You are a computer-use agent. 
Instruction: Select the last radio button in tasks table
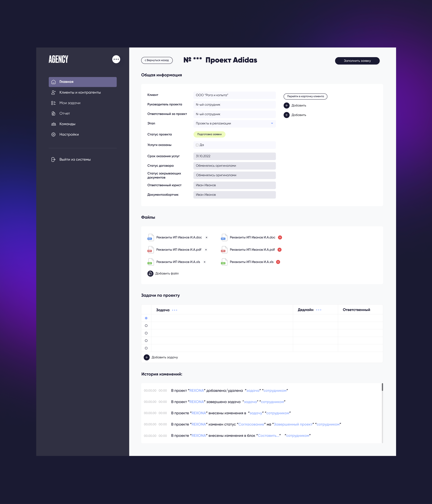[x=146, y=348]
